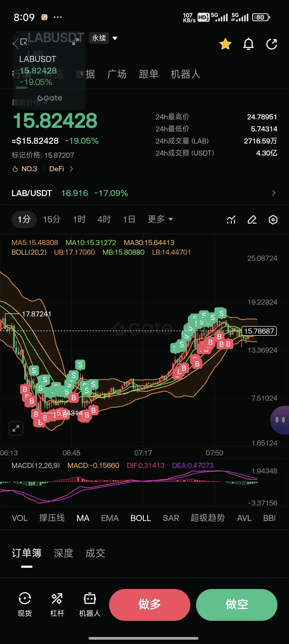Open the chart indicators icon
The height and width of the screenshot is (644, 289).
coord(231,219)
